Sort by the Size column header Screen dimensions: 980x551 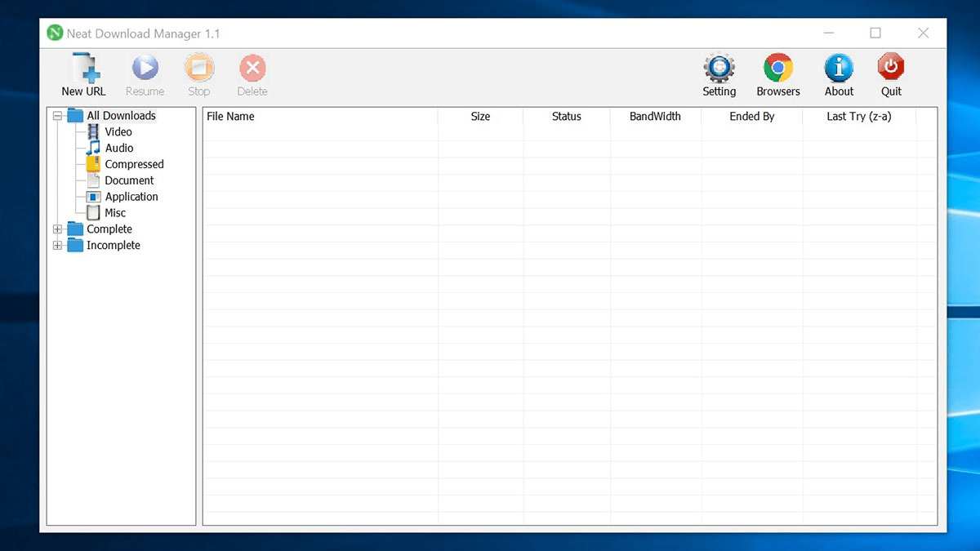tap(480, 117)
